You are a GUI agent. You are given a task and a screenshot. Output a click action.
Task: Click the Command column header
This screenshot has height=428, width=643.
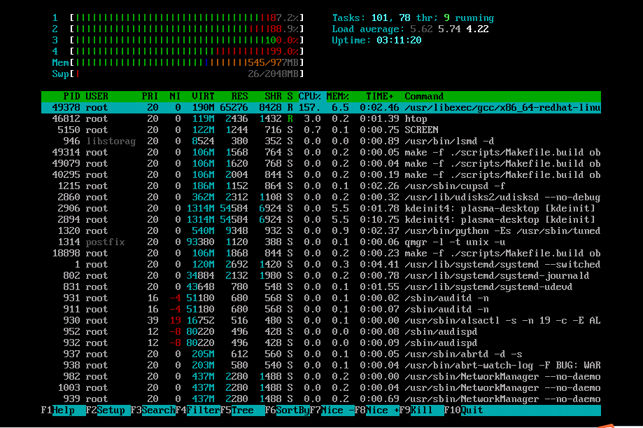click(424, 96)
